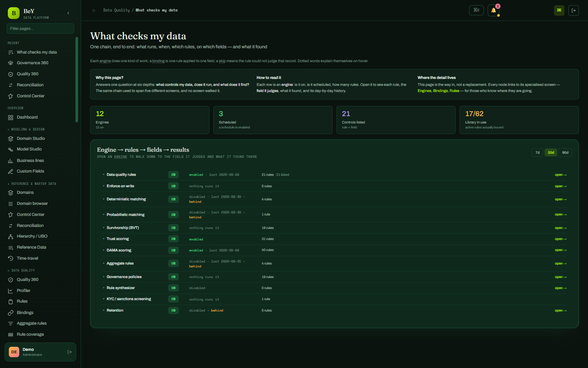
Task: Select the 7d time range
Action: (x=537, y=153)
